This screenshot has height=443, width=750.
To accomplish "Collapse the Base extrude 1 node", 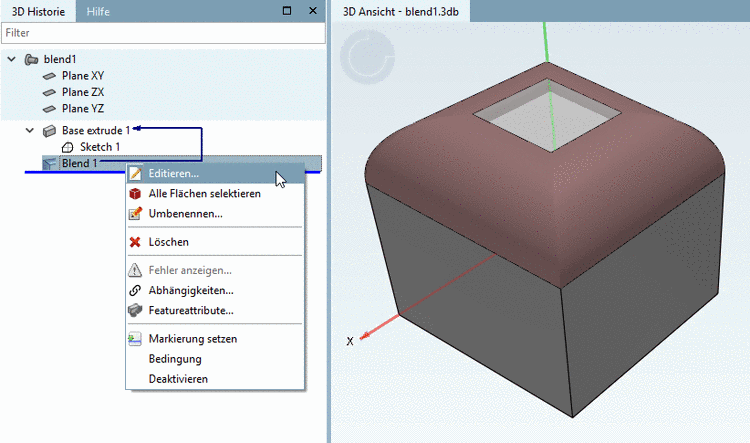I will 30,130.
